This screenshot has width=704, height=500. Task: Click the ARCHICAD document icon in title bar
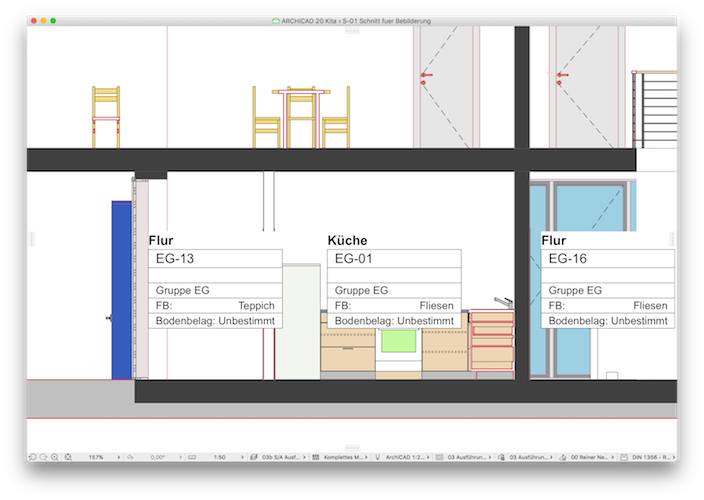click(x=276, y=21)
